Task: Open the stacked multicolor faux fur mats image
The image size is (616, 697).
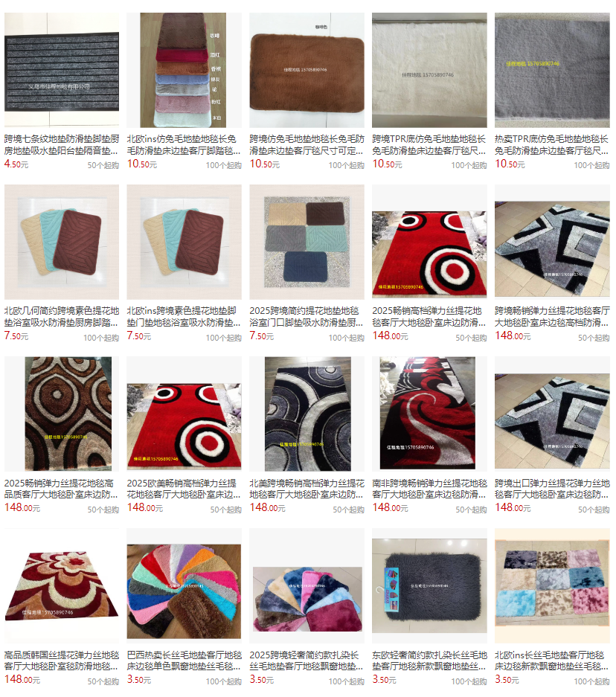Action: click(184, 70)
